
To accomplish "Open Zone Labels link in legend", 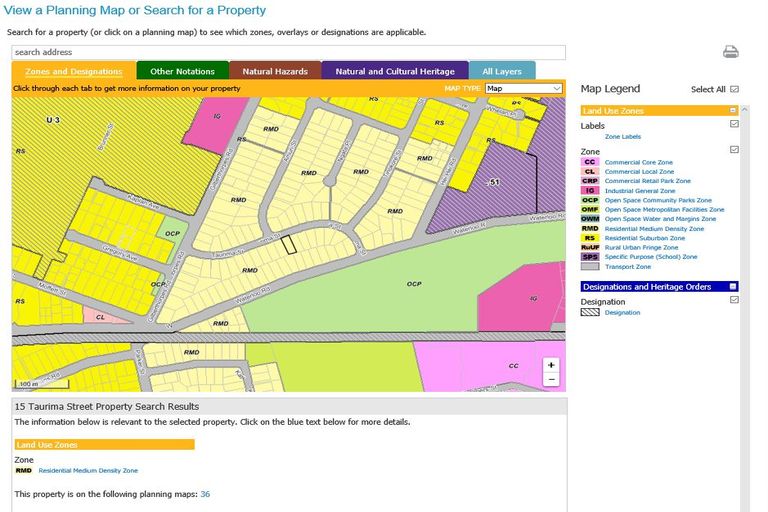I will 623,137.
